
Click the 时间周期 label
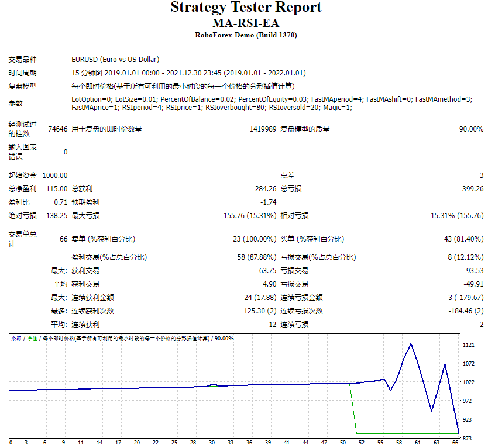pos(22,73)
